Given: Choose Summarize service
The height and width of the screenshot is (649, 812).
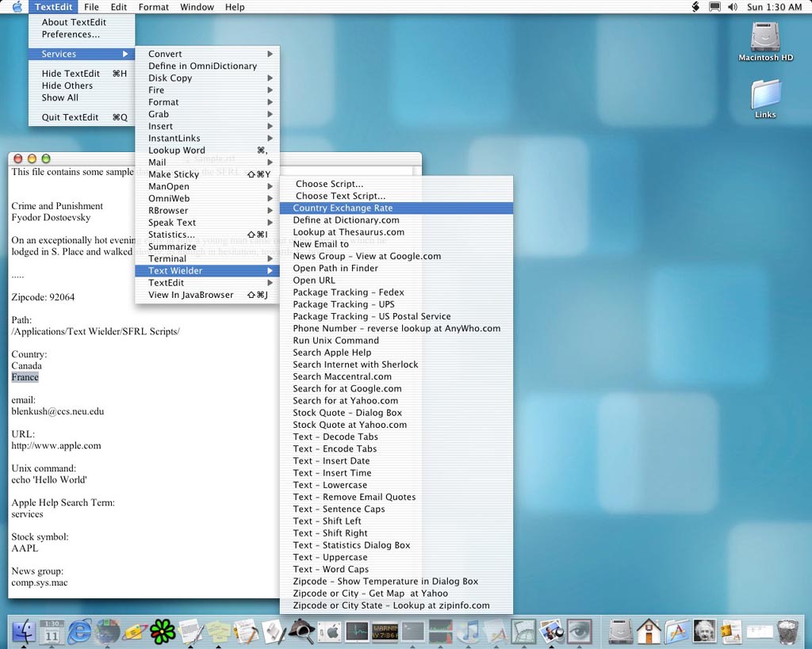Looking at the screenshot, I should (207, 246).
